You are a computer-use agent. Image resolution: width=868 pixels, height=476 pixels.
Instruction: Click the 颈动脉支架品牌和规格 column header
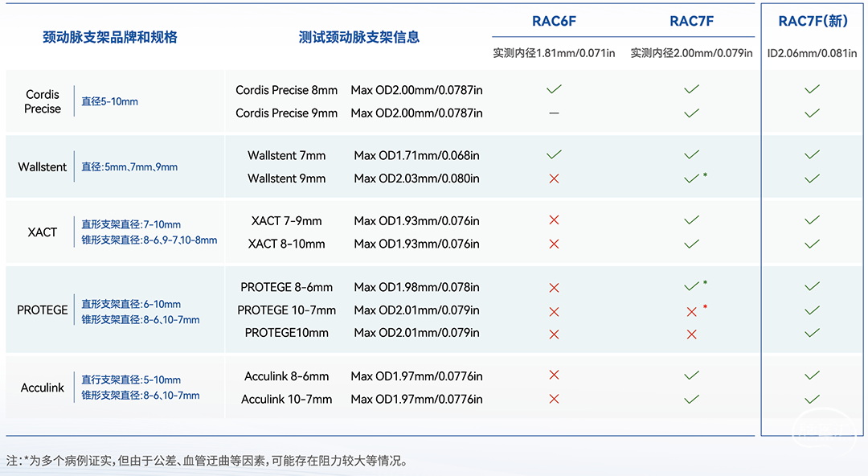[109, 37]
